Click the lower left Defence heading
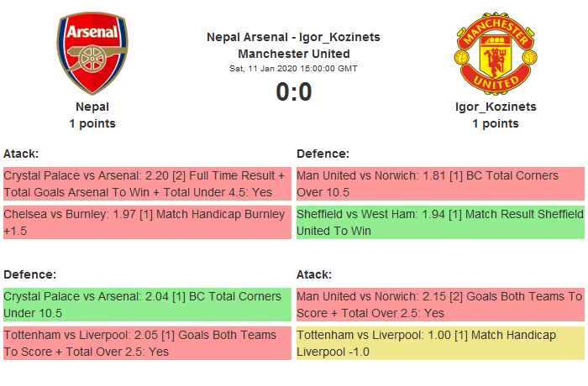Image resolution: width=588 pixels, height=386 pixels. 29,274
